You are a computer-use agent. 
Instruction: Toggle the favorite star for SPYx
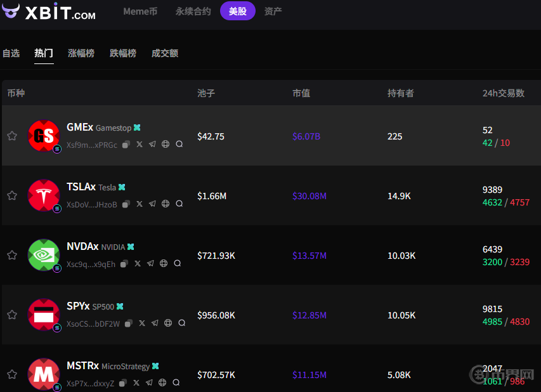(x=12, y=315)
